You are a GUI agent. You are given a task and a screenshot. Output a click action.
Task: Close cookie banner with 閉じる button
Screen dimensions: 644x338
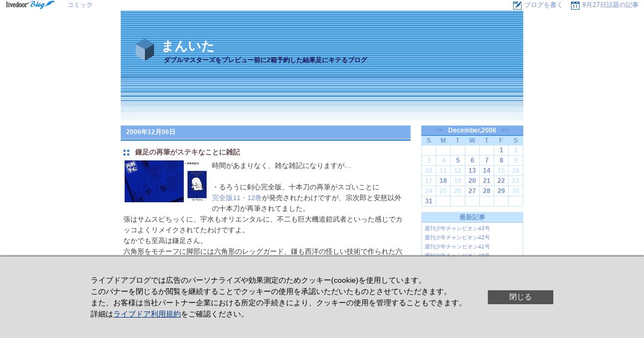(521, 297)
